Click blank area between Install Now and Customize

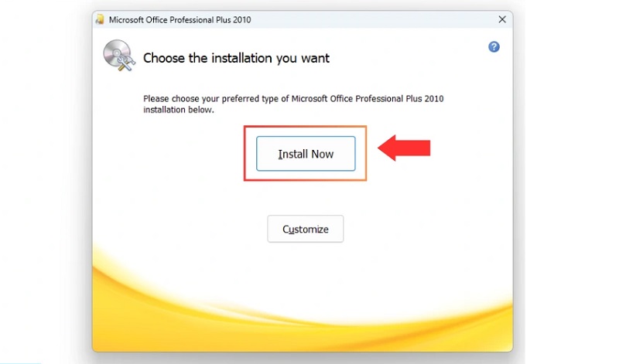pyautogui.click(x=306, y=197)
